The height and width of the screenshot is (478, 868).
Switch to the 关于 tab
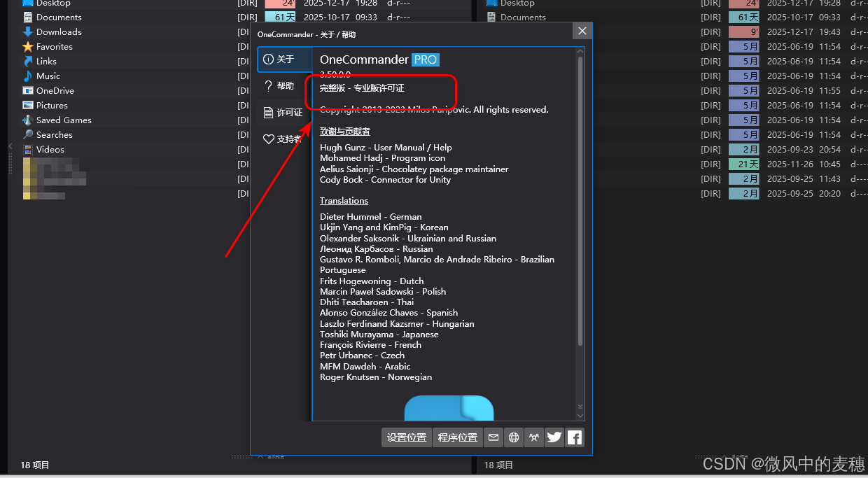pyautogui.click(x=285, y=59)
